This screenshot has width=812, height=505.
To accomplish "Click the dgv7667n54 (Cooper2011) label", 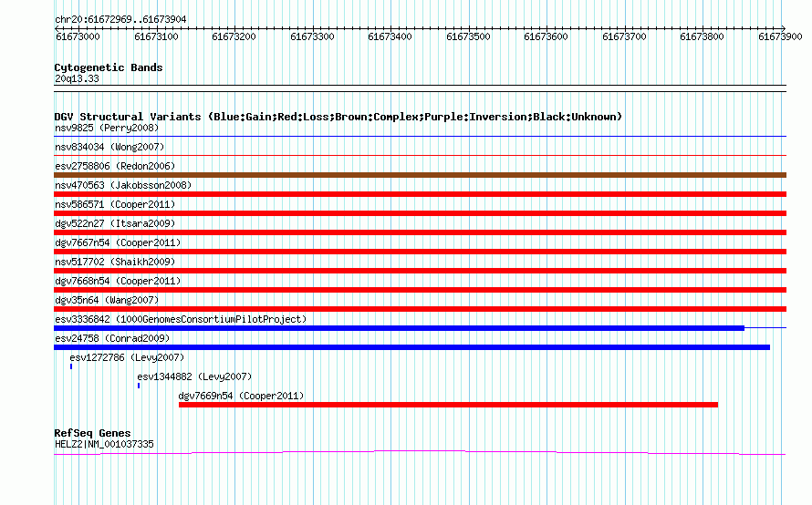I will pos(118,242).
